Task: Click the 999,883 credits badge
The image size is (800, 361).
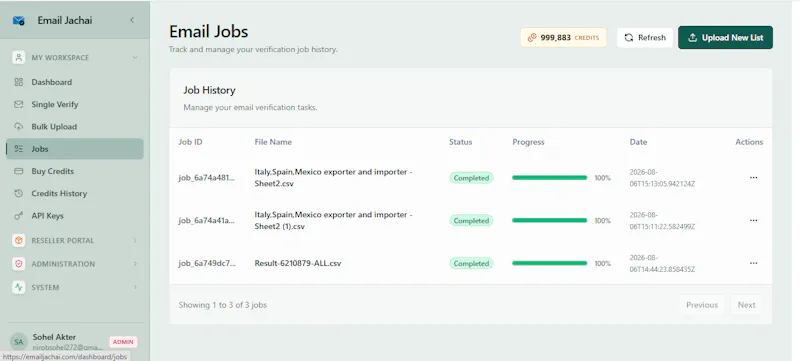Action: pyautogui.click(x=563, y=38)
